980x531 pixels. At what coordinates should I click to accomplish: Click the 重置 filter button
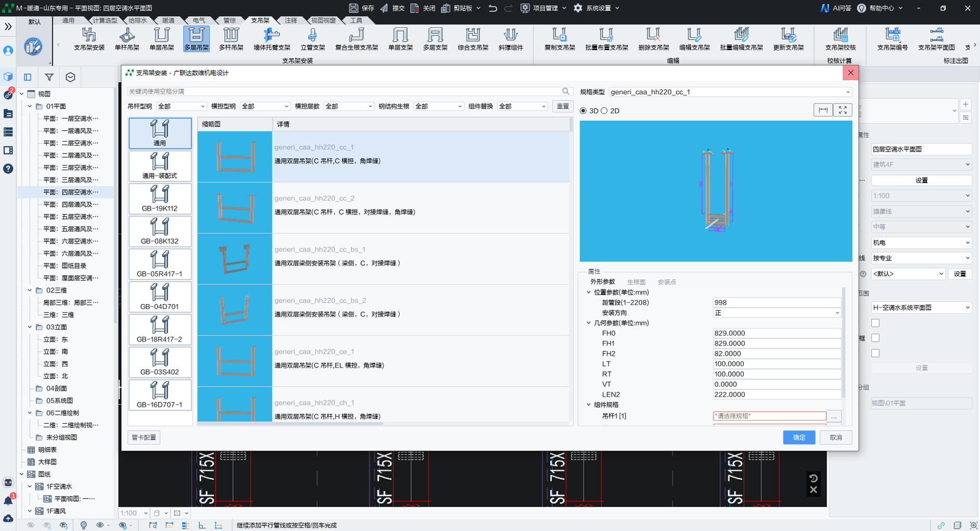(563, 106)
